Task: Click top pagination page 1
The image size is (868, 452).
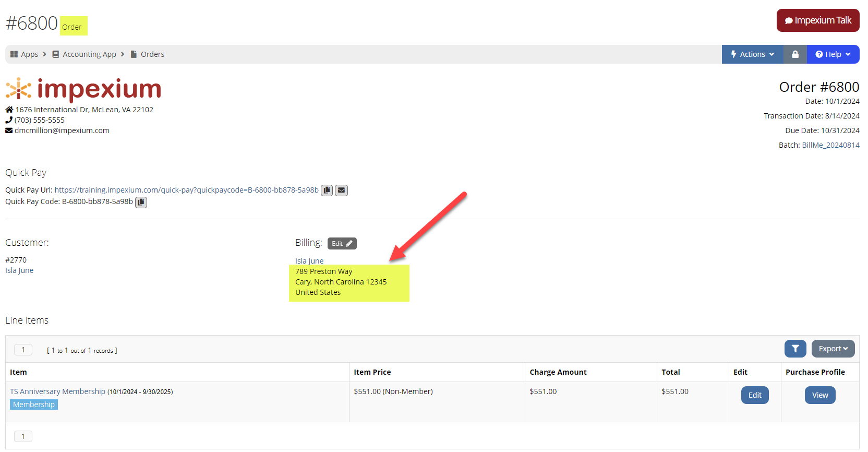Action: click(23, 350)
